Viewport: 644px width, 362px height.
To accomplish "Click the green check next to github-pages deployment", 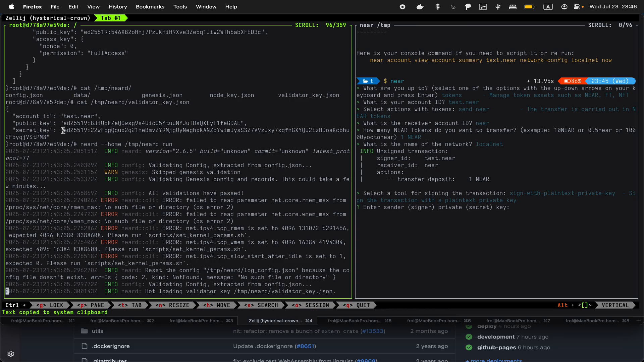I will [469, 348].
